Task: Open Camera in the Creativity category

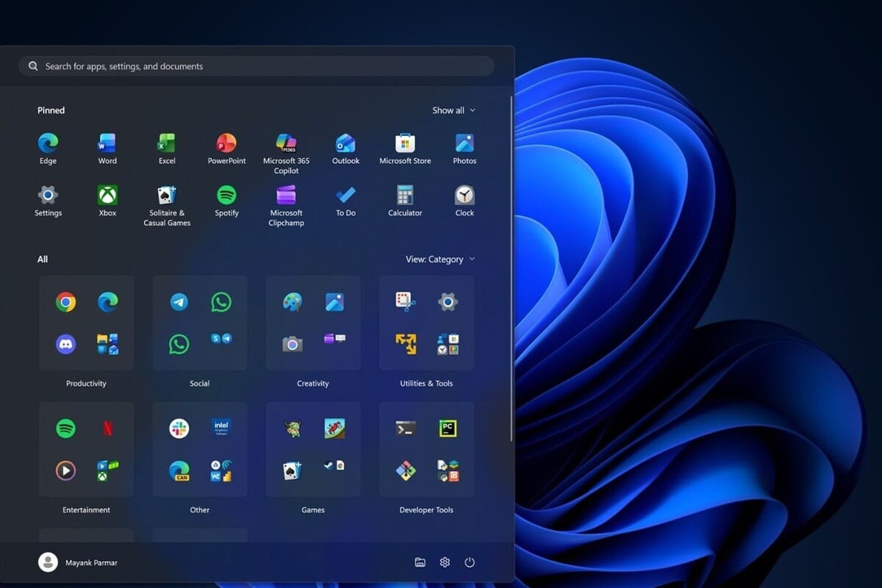Action: (x=293, y=344)
